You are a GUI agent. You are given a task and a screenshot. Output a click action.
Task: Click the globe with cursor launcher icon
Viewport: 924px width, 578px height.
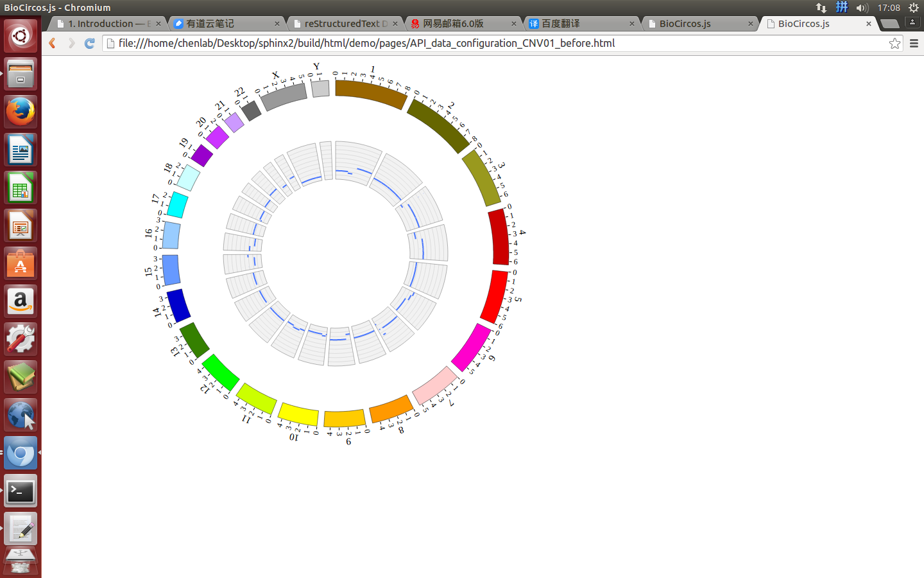click(21, 415)
